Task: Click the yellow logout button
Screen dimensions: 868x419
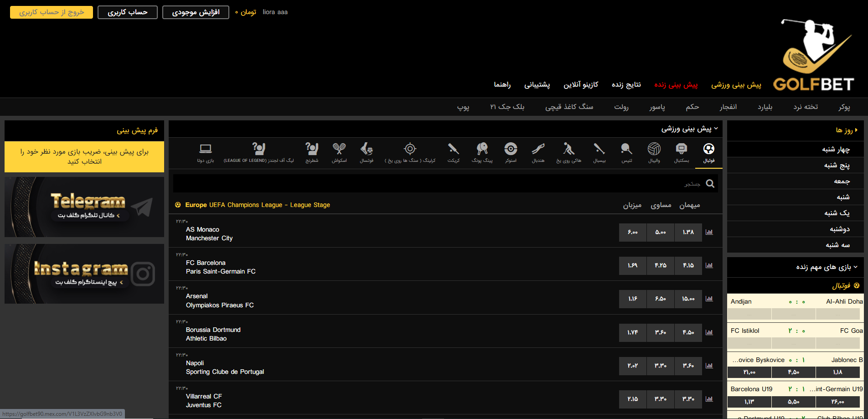Action: 52,12
